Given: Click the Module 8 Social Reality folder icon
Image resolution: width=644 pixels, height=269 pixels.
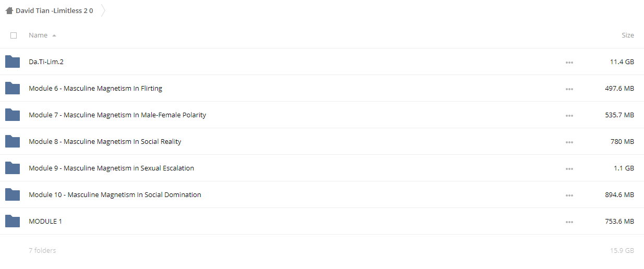Looking at the screenshot, I should click(x=13, y=141).
